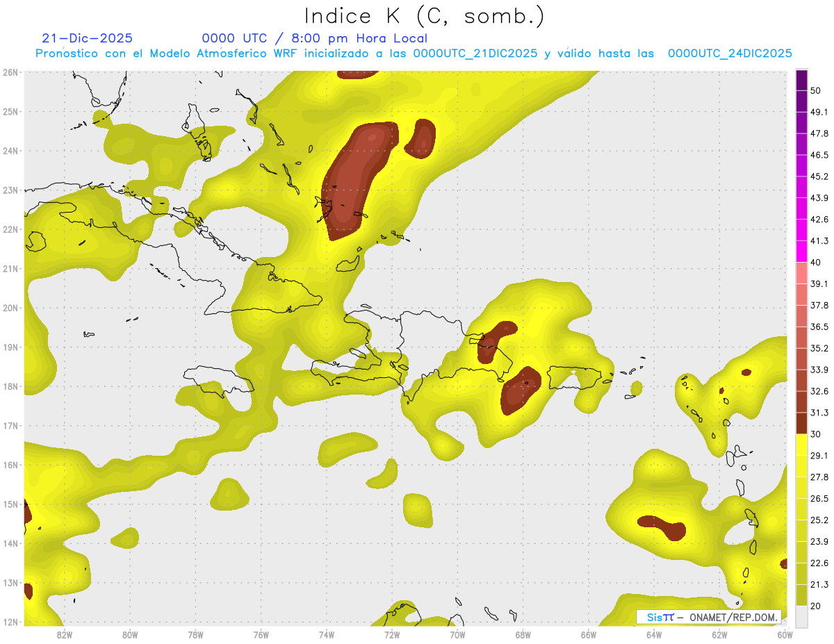Click '0000 UTC / 8:00 pm Hora Local'

[315, 38]
